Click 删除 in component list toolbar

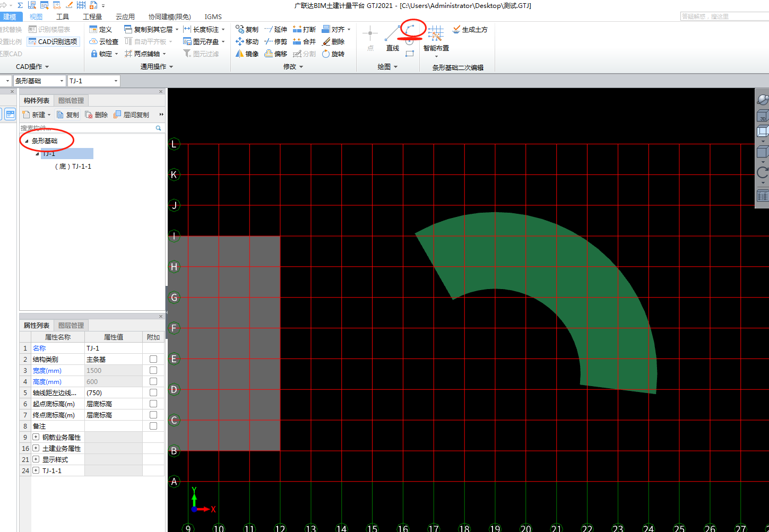pos(97,115)
